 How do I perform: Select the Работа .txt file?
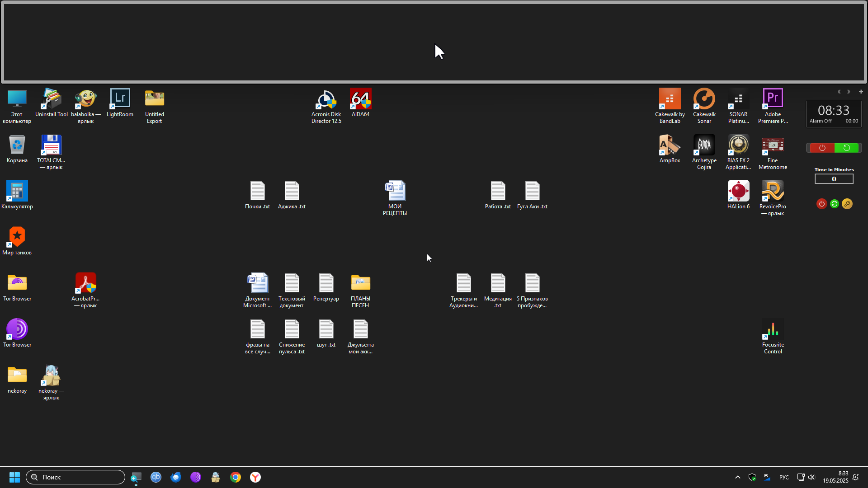498,195
